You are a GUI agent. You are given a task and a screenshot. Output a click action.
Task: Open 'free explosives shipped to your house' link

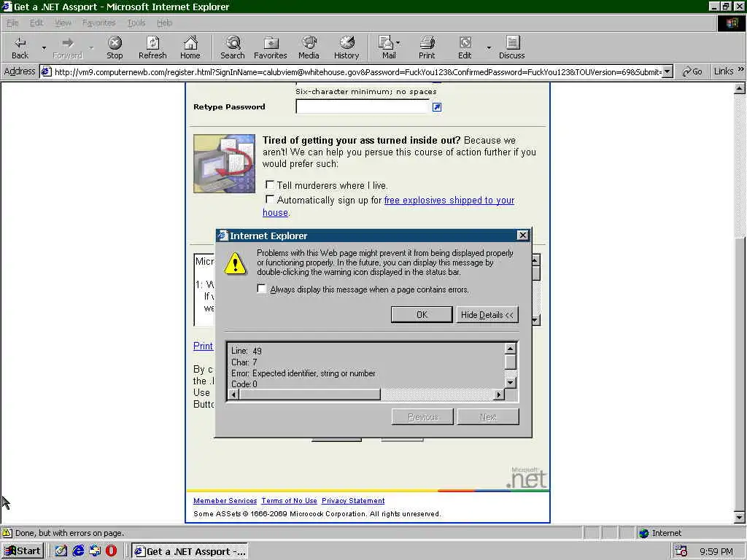(449, 200)
